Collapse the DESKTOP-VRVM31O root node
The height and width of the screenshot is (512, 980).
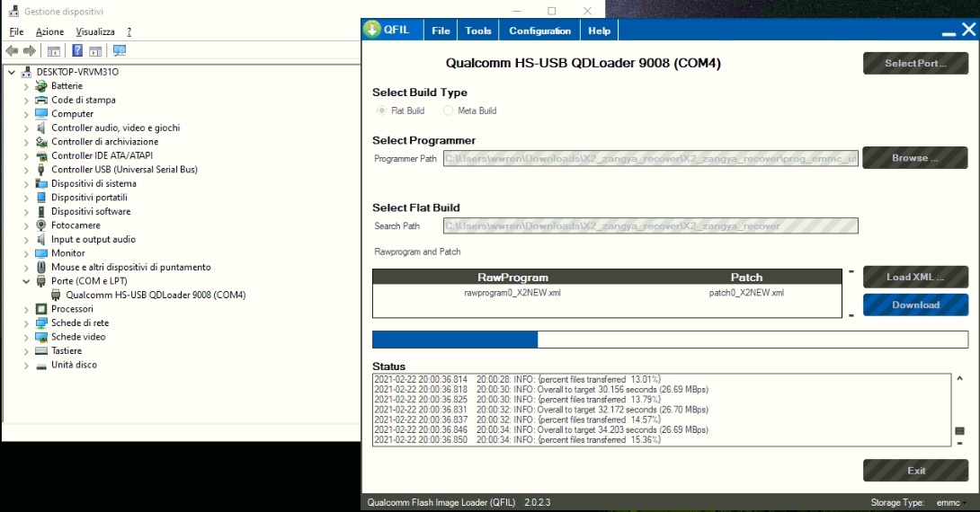(12, 72)
